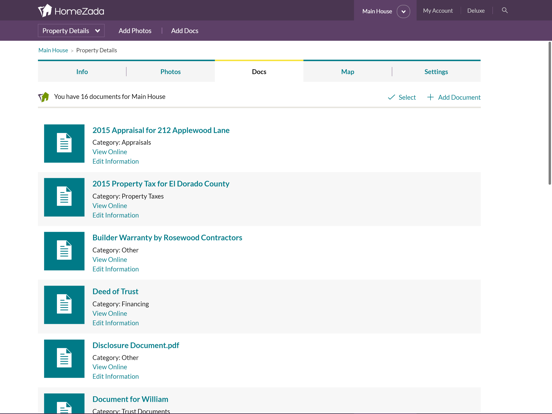
Task: Click the green house icon beside document count
Action: pyautogui.click(x=44, y=96)
